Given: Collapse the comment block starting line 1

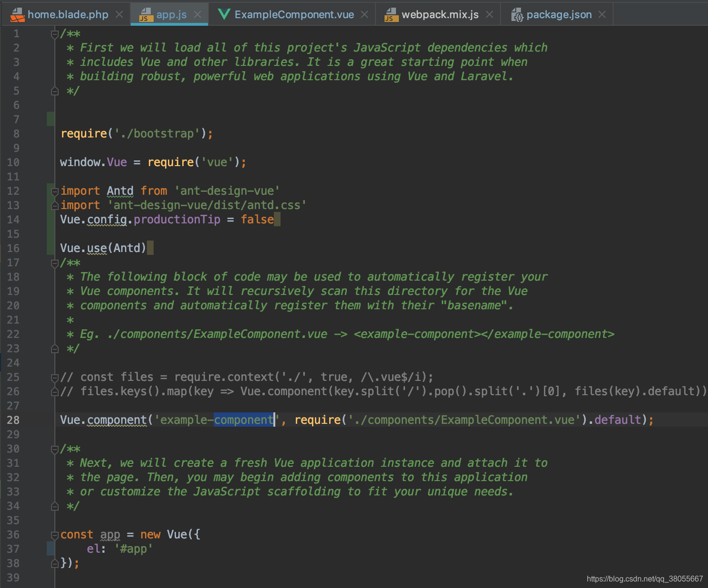Looking at the screenshot, I should tap(54, 34).
